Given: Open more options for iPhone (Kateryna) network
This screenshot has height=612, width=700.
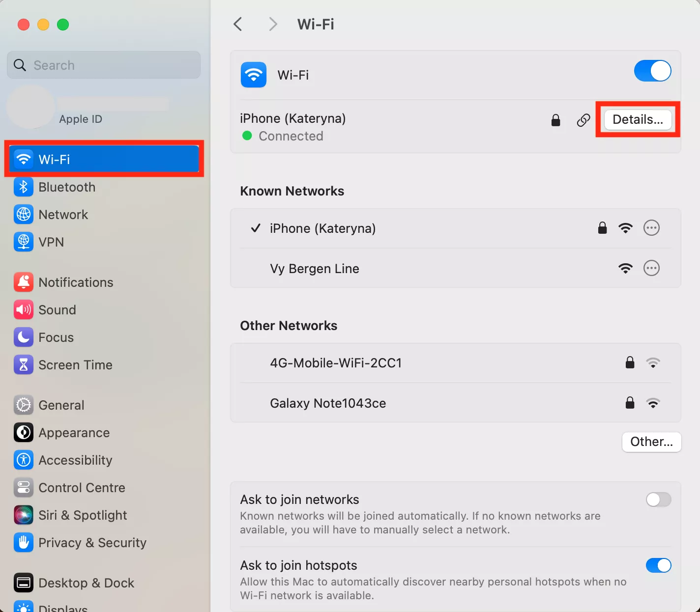Looking at the screenshot, I should point(651,228).
